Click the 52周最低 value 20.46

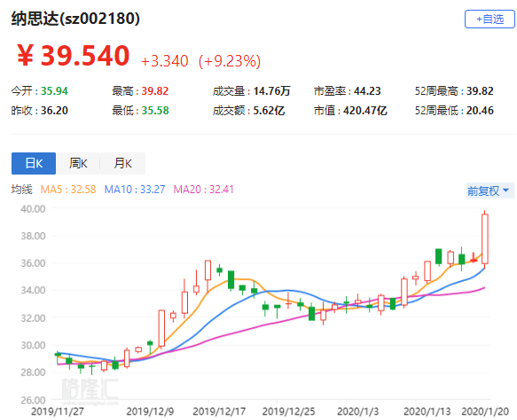480,111
